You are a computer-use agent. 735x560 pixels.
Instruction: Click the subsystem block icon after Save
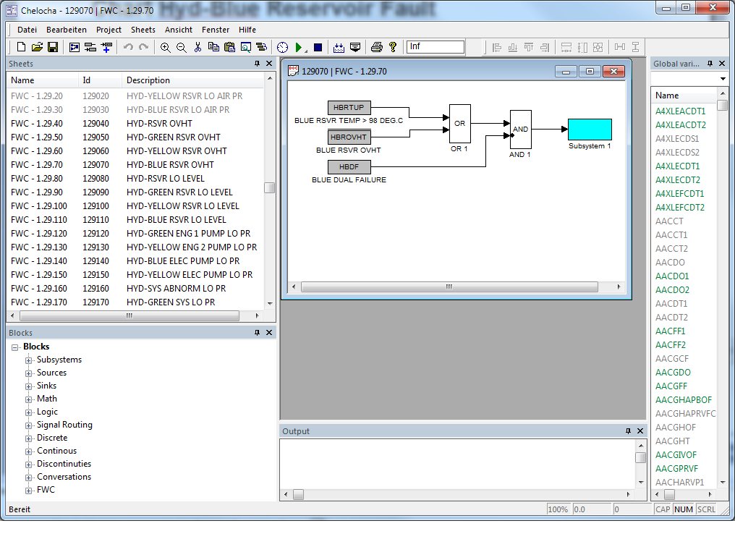coord(75,47)
